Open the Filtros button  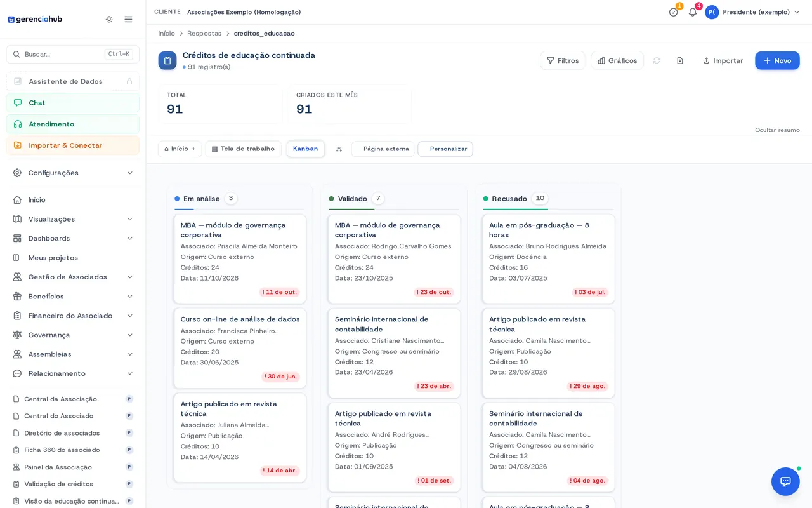tap(563, 60)
